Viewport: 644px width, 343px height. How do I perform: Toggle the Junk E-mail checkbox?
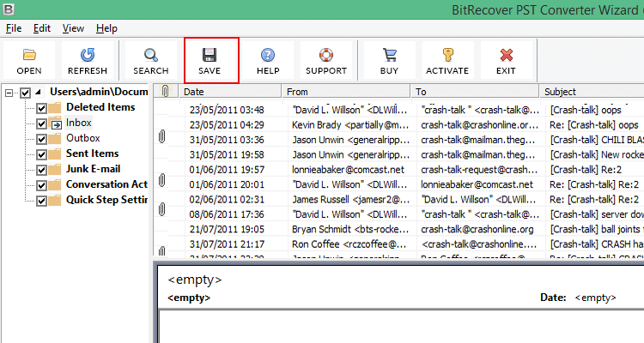[x=41, y=170]
